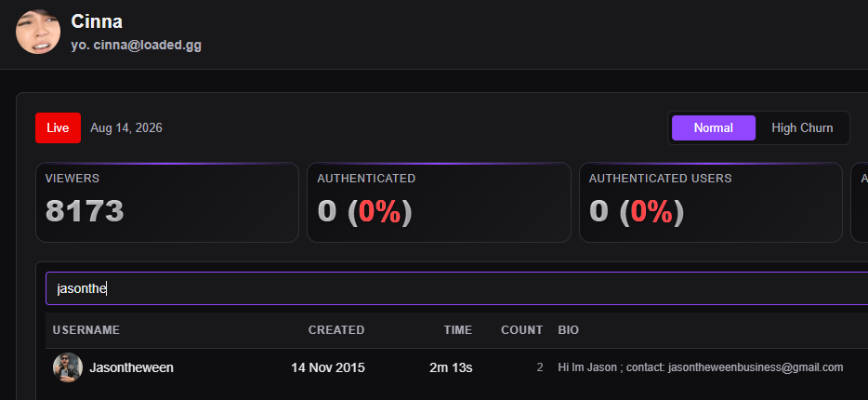Switch to Normal mode

[714, 128]
